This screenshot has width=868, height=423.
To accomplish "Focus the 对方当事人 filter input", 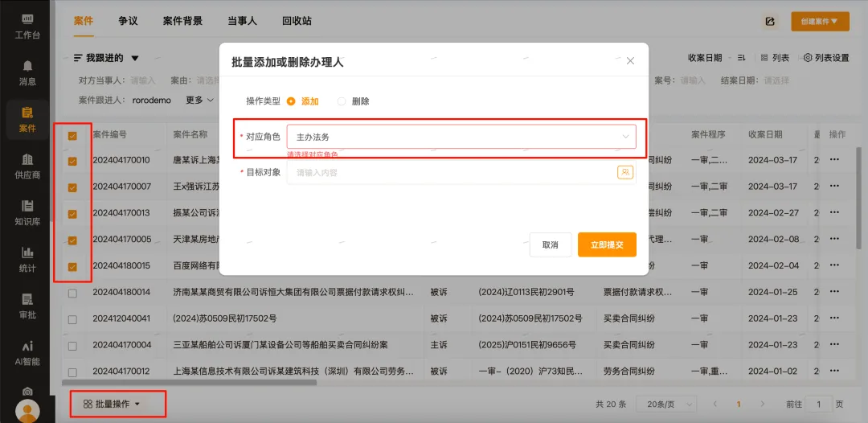I will (143, 80).
